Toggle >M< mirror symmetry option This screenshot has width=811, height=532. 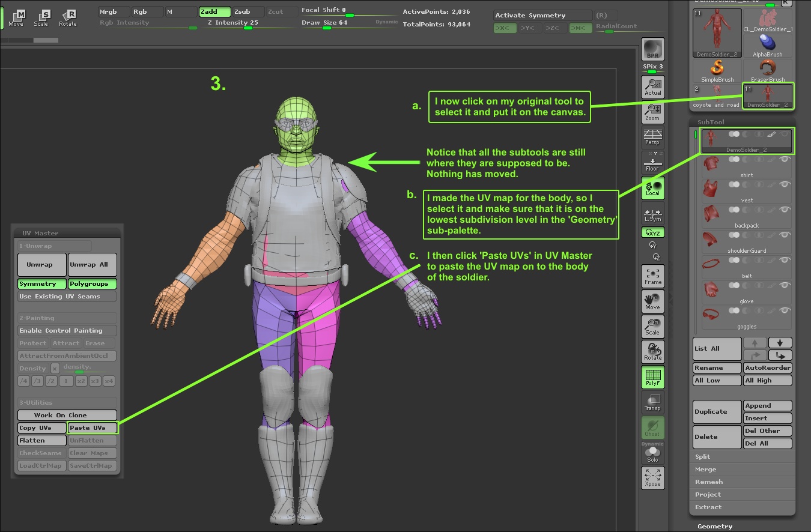coord(580,28)
